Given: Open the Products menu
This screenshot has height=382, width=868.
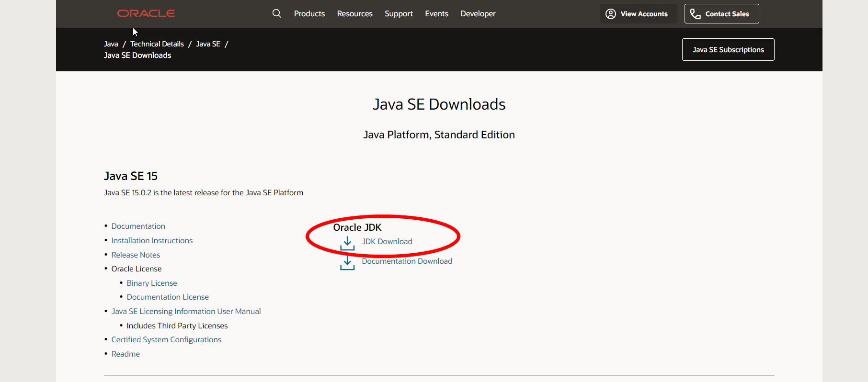Looking at the screenshot, I should (x=309, y=13).
